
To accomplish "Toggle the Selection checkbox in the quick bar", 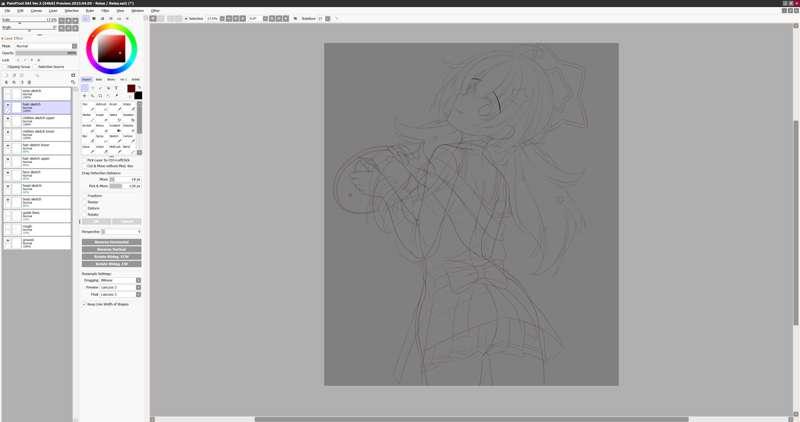I will (186, 18).
